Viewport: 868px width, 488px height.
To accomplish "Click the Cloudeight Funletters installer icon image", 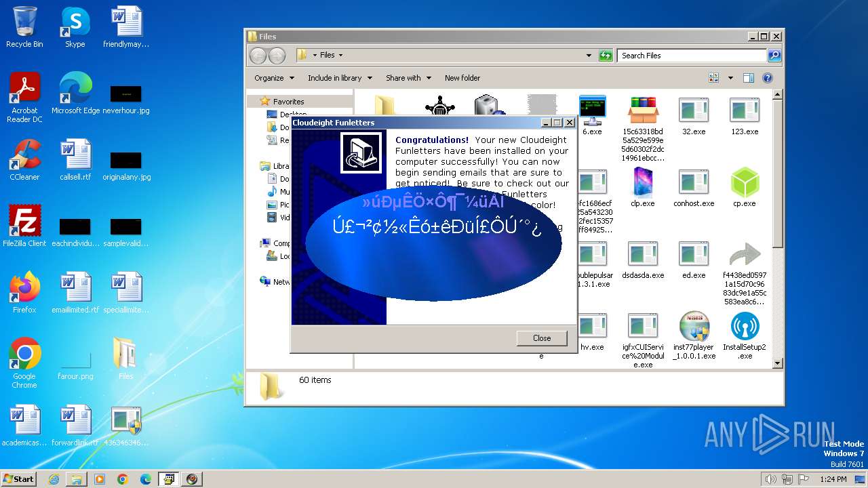I will point(361,152).
